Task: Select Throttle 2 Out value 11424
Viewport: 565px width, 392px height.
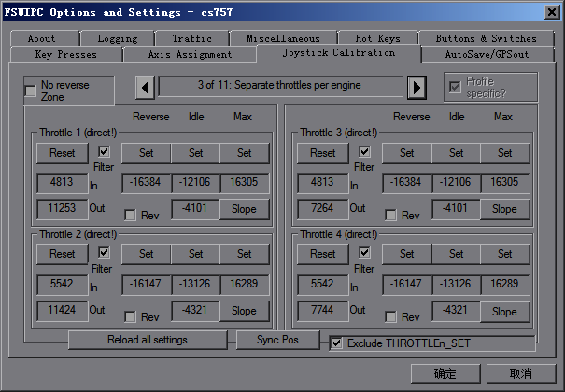Action: coord(62,310)
